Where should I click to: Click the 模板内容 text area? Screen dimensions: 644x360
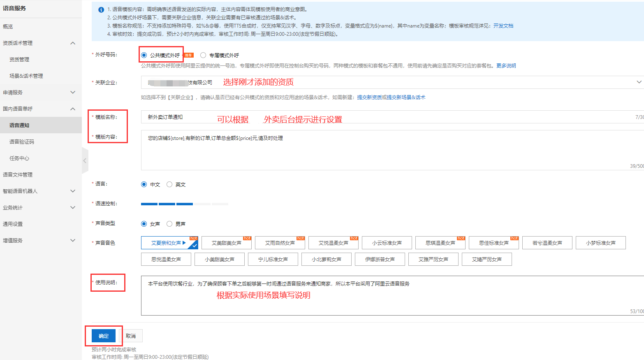click(392, 150)
